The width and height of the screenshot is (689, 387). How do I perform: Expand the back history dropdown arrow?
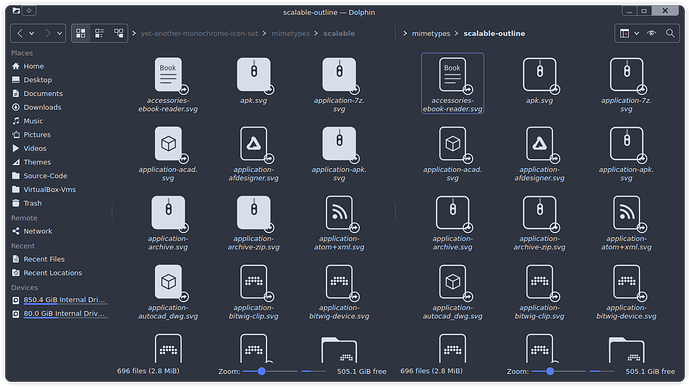pos(32,33)
